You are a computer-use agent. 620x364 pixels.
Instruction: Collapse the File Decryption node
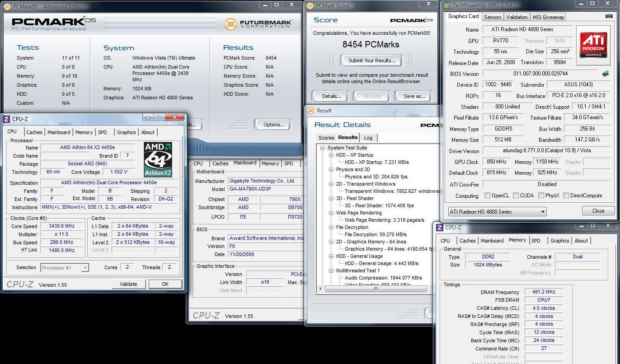click(x=331, y=227)
